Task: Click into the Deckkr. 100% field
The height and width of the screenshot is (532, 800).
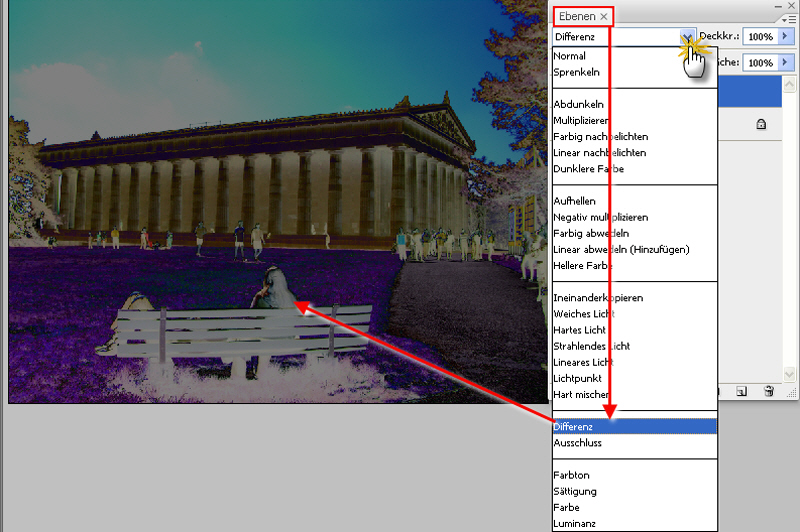Action: tap(759, 36)
